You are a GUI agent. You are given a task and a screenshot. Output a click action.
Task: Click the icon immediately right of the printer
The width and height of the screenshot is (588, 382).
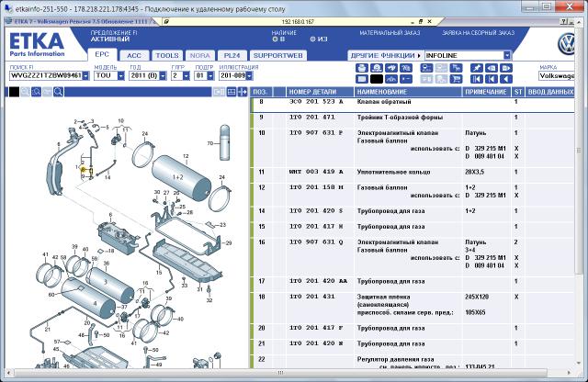[377, 68]
